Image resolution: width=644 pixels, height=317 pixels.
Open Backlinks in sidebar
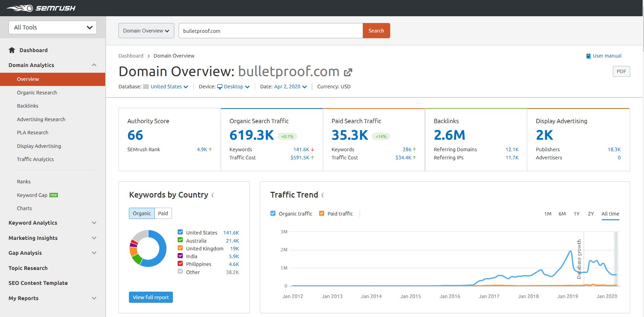28,106
